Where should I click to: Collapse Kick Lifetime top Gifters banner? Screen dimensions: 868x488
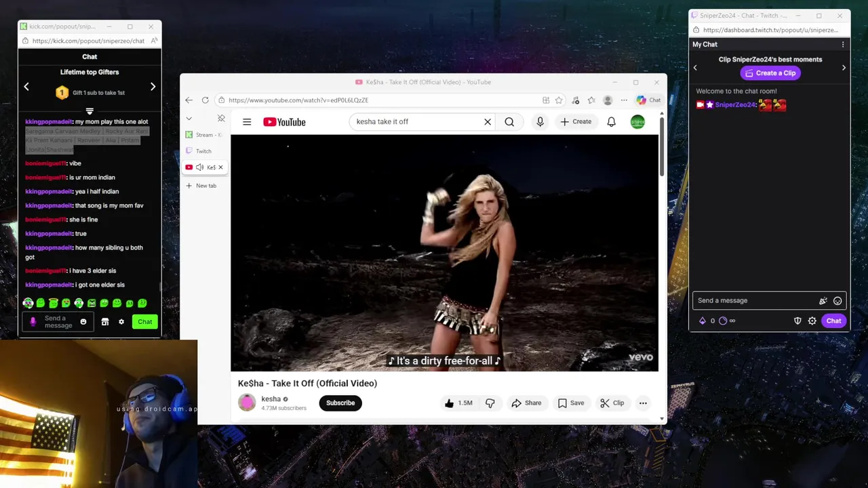click(90, 110)
